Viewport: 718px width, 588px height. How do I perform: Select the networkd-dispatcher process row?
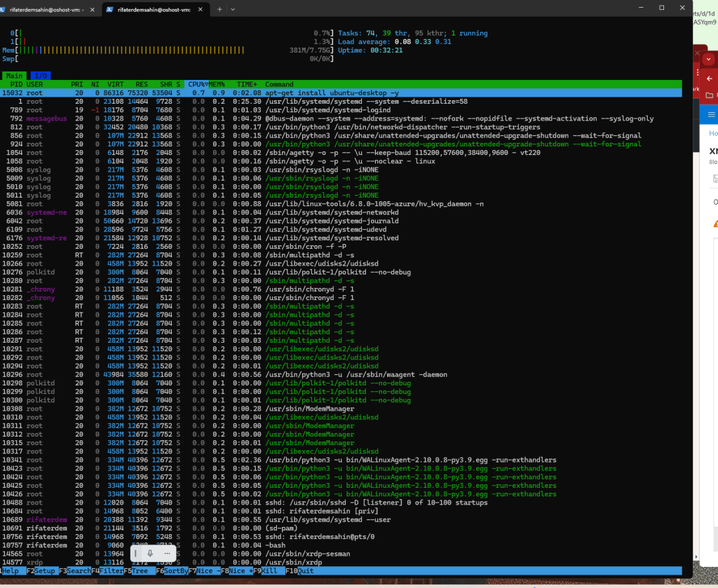click(x=341, y=128)
